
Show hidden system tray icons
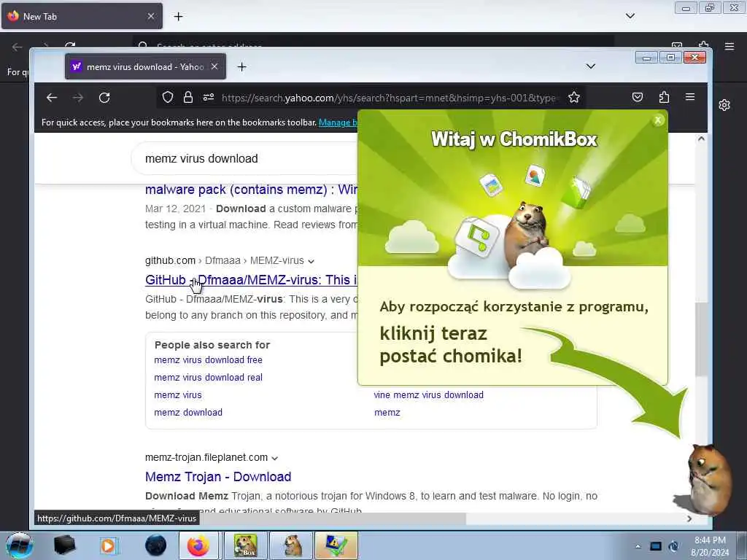[x=638, y=546]
